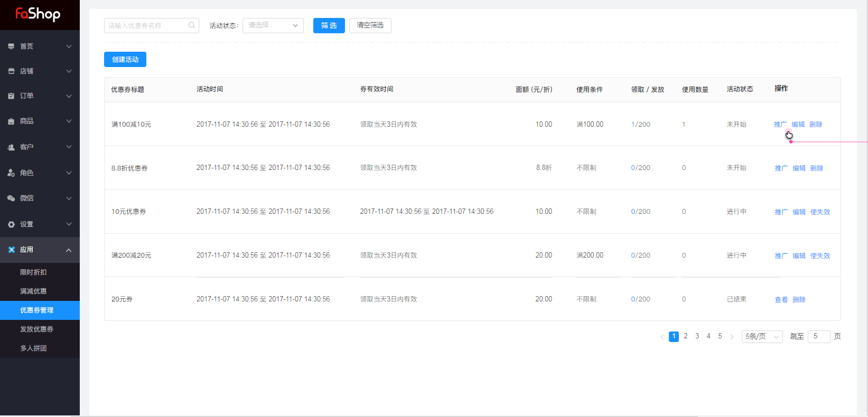Focus the coupon name search field

tap(151, 25)
